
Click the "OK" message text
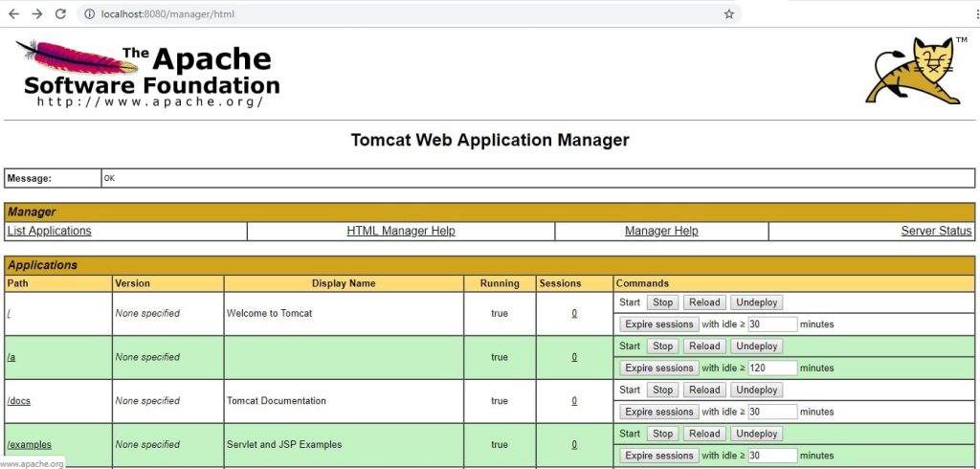(109, 178)
